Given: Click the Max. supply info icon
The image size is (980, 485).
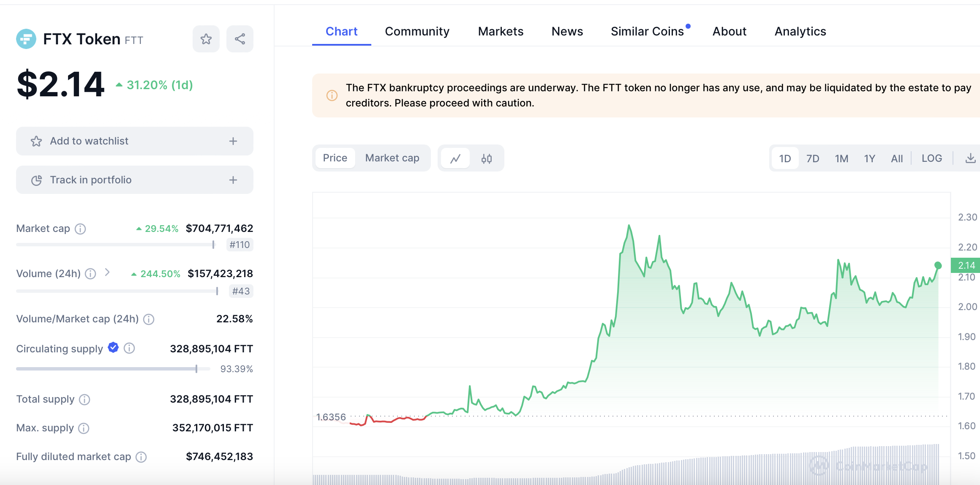Looking at the screenshot, I should (84, 428).
